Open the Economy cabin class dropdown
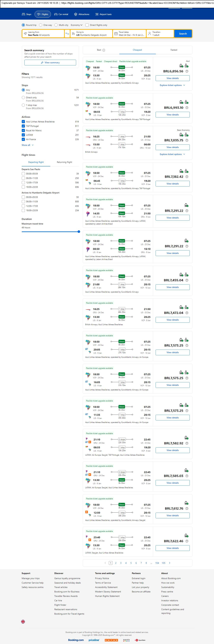This screenshot has width=214, height=644. coord(76,25)
